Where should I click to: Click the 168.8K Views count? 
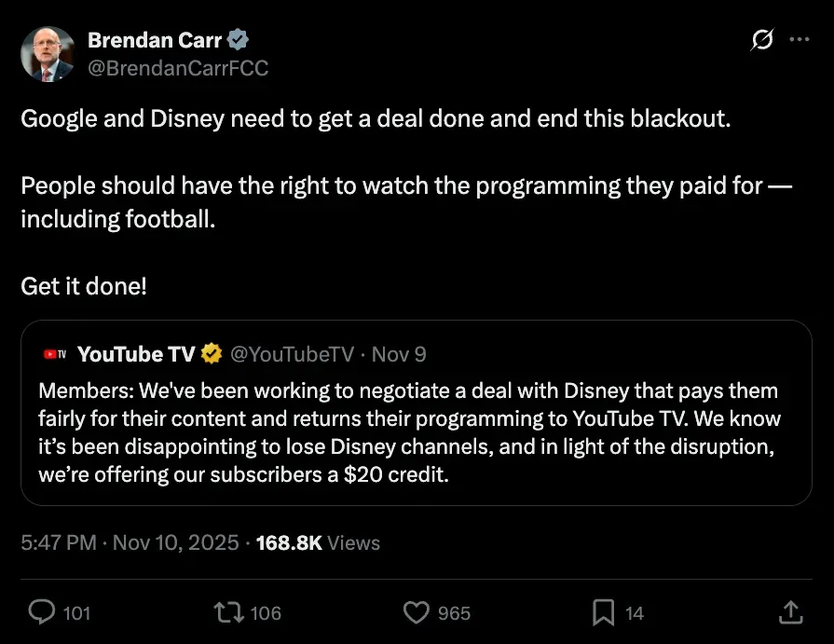[290, 542]
